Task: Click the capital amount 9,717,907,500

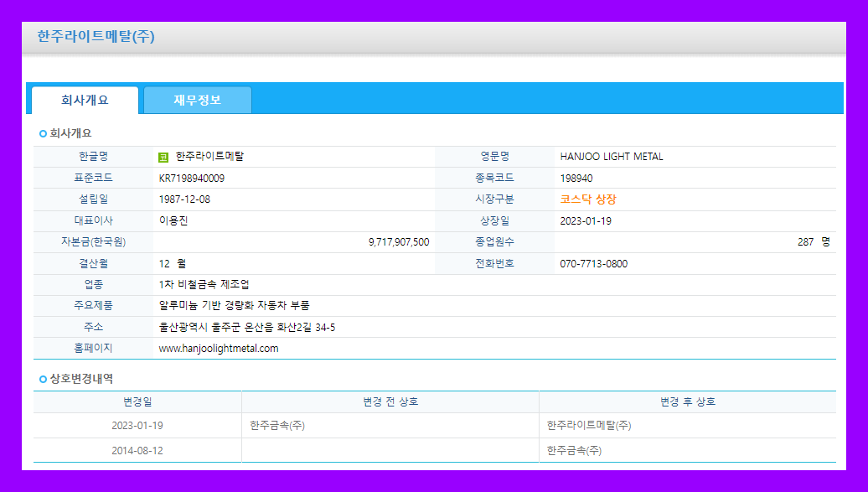Action: coord(399,242)
